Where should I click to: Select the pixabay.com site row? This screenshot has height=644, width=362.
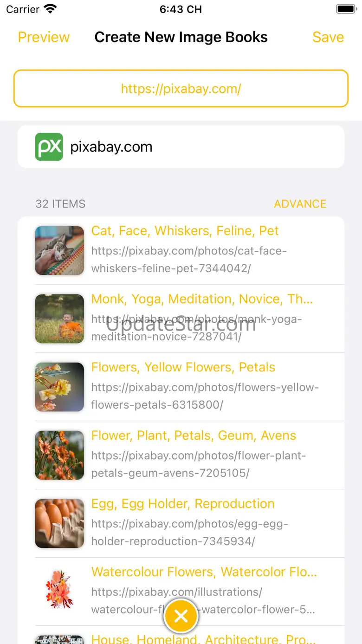click(x=181, y=147)
